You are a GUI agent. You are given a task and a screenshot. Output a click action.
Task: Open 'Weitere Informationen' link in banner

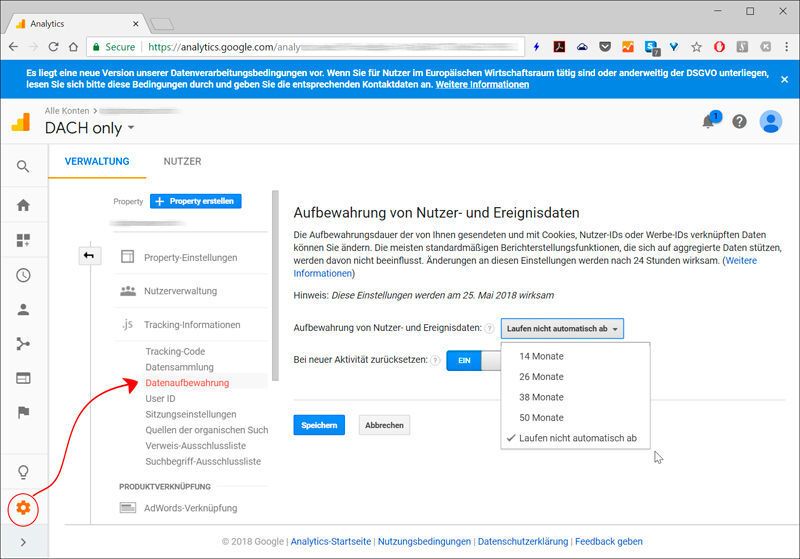tap(482, 85)
